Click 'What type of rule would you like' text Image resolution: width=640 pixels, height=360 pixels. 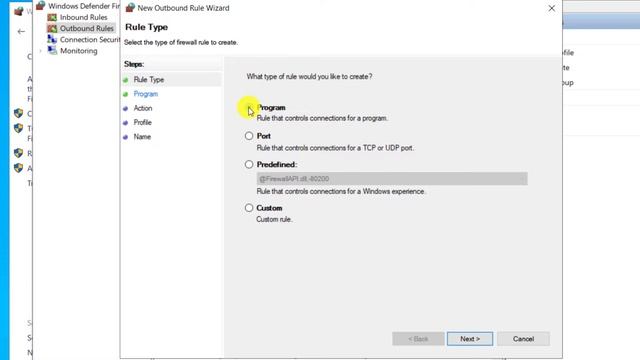pyautogui.click(x=309, y=77)
